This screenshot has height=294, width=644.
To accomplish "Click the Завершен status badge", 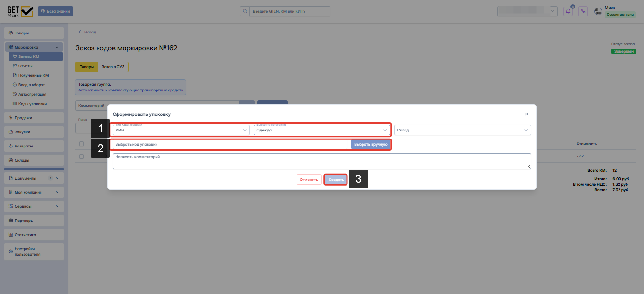I will tap(624, 51).
